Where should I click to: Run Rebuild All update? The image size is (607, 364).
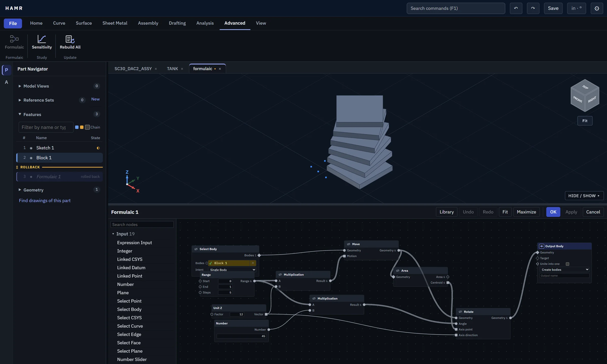70,42
